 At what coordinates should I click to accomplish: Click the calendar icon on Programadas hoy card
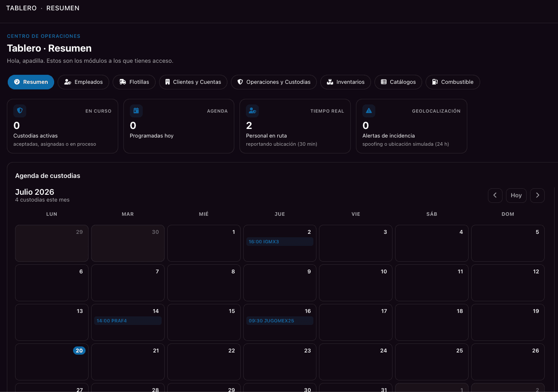(136, 111)
